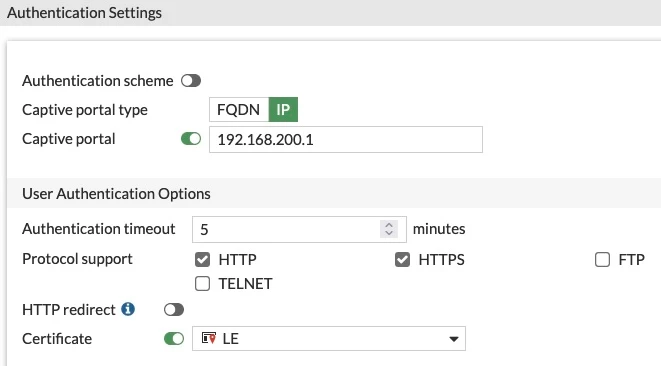Enable the Authentication scheme toggle
The width and height of the screenshot is (661, 366).
point(191,81)
